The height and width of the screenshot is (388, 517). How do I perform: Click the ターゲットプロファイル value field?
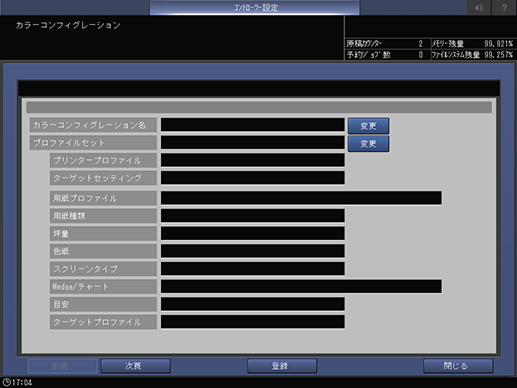253,322
